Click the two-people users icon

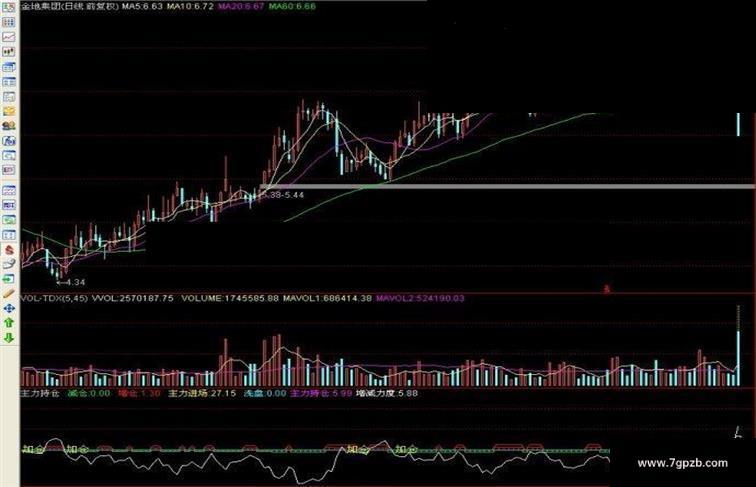click(x=9, y=126)
